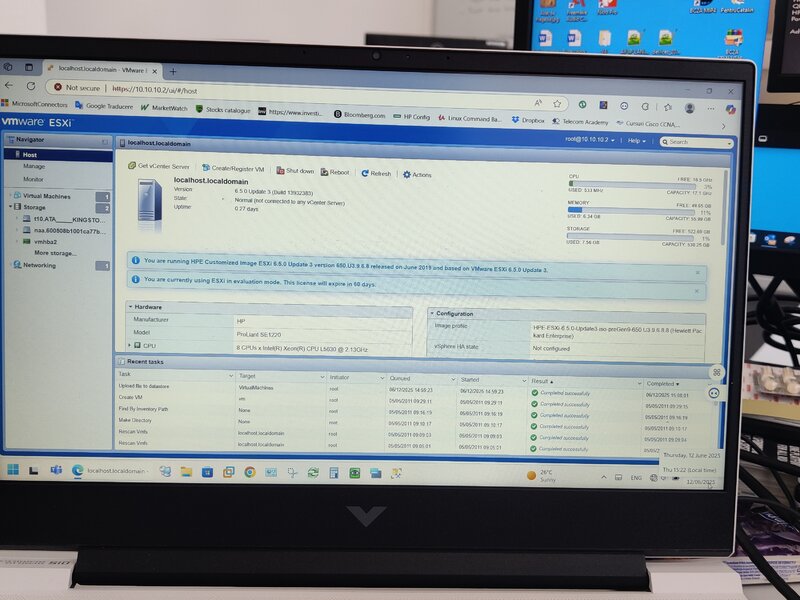Image resolution: width=800 pixels, height=600 pixels.
Task: Open the taskbar weather widget showing 26°C
Action: (541, 476)
